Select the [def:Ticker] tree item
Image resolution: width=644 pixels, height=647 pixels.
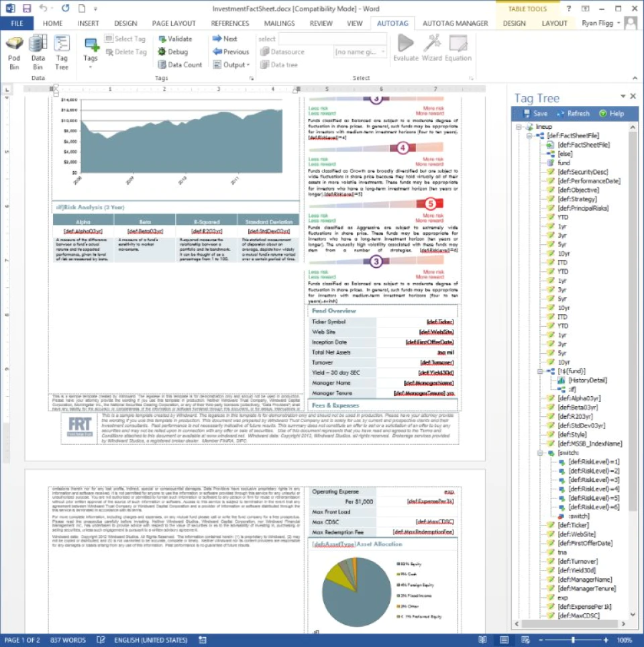573,525
